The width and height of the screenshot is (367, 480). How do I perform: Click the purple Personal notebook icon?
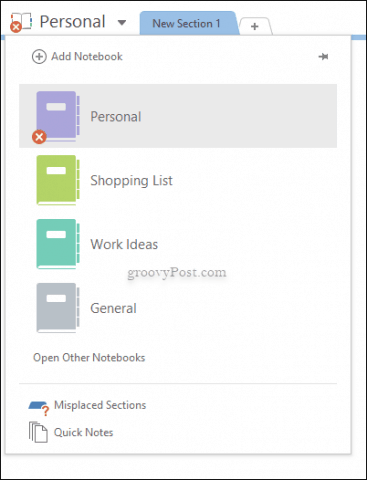click(58, 116)
